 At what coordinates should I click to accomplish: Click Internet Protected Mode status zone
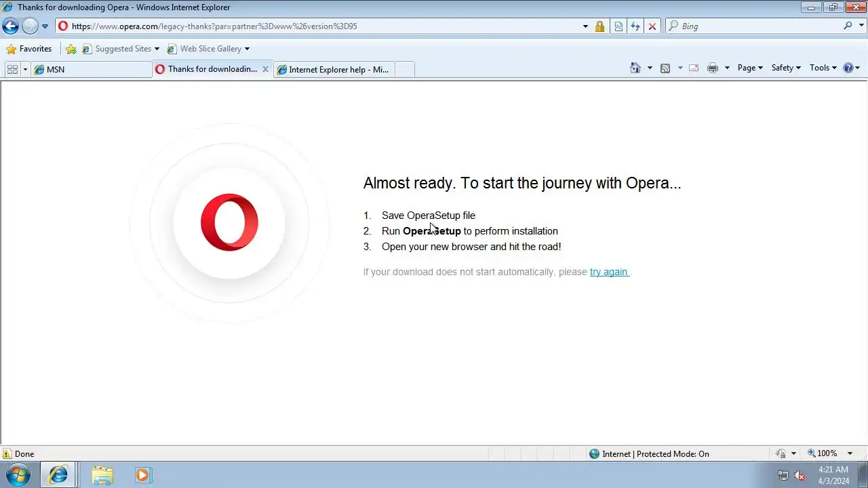point(650,454)
